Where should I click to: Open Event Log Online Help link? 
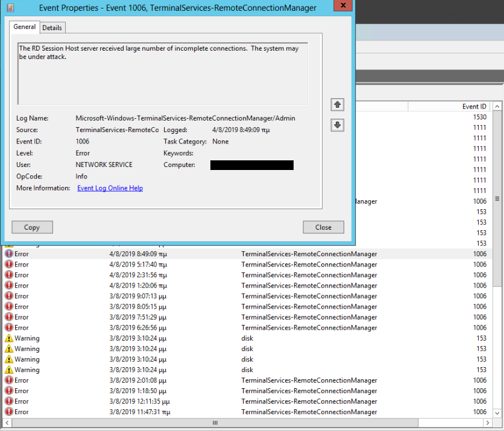[110, 188]
